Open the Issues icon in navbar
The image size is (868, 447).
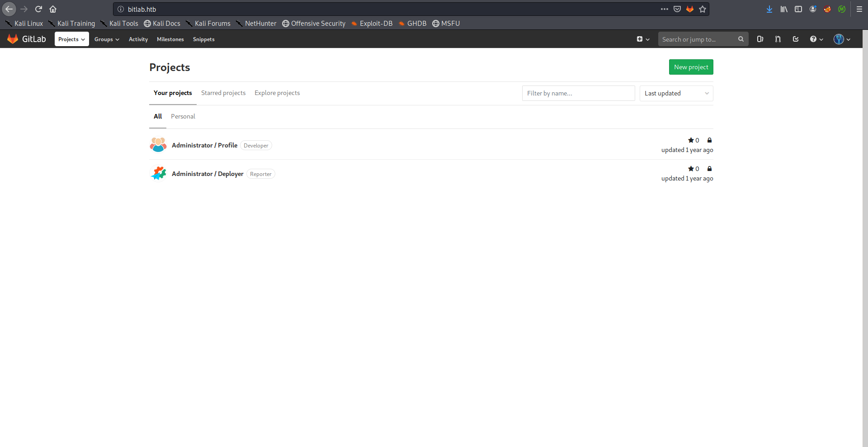point(760,39)
